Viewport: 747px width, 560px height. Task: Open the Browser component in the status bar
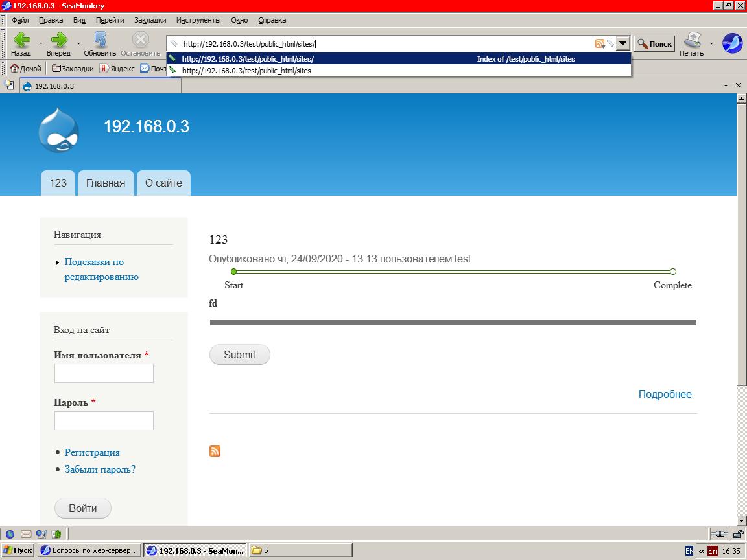pos(10,534)
